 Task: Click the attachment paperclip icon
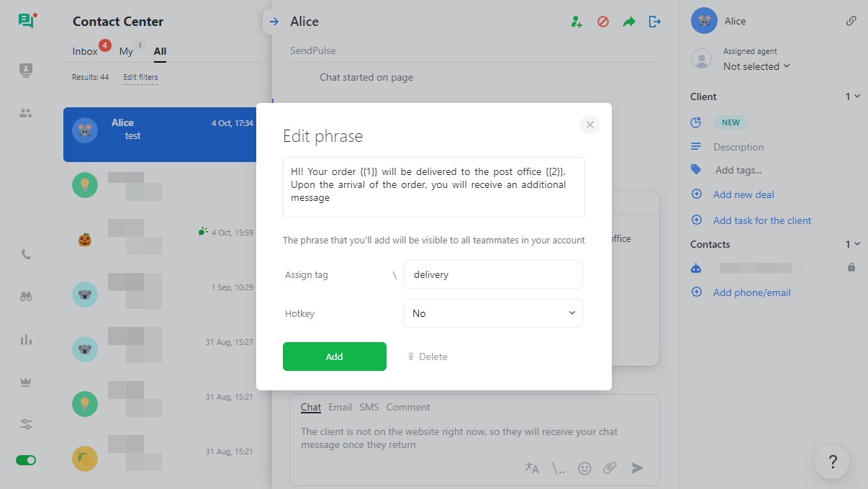pos(610,468)
